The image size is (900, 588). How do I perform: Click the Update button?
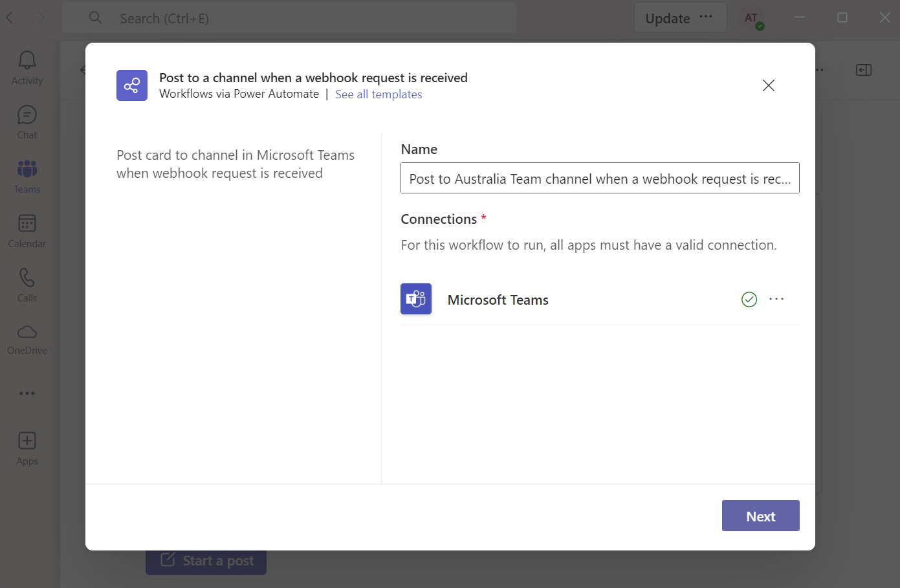(668, 18)
